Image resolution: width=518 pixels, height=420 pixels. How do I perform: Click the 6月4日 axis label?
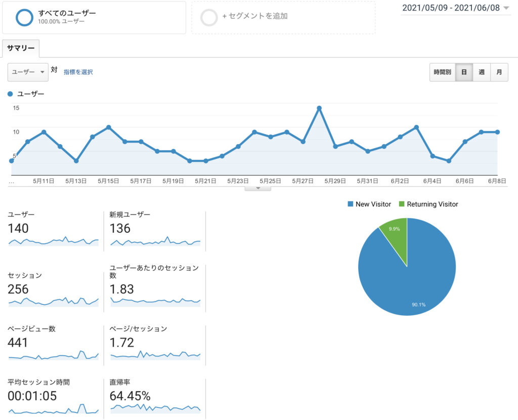(x=432, y=181)
